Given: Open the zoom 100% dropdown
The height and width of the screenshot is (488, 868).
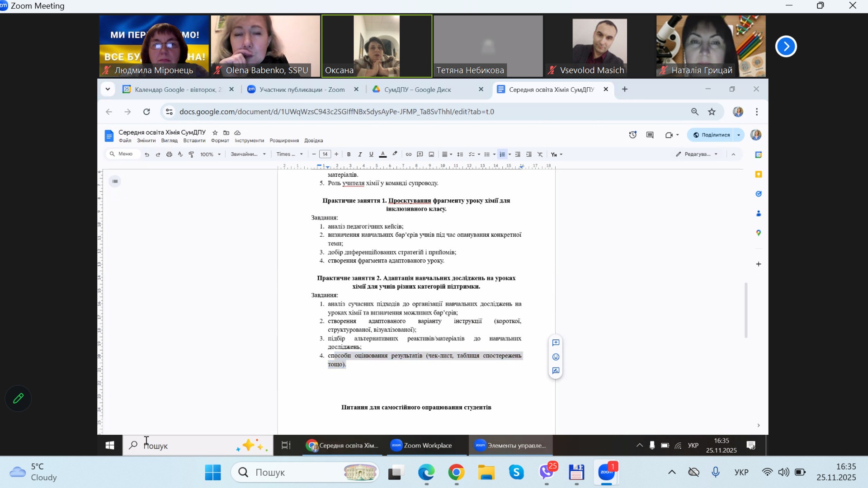Looking at the screenshot, I should pos(210,155).
